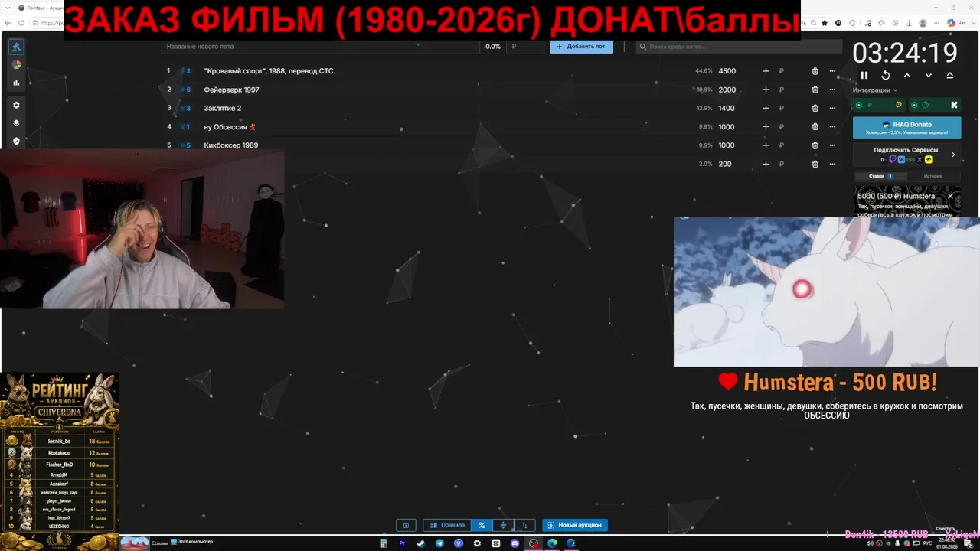Open Steam from the taskbar
This screenshot has width=980, height=551.
420,543
